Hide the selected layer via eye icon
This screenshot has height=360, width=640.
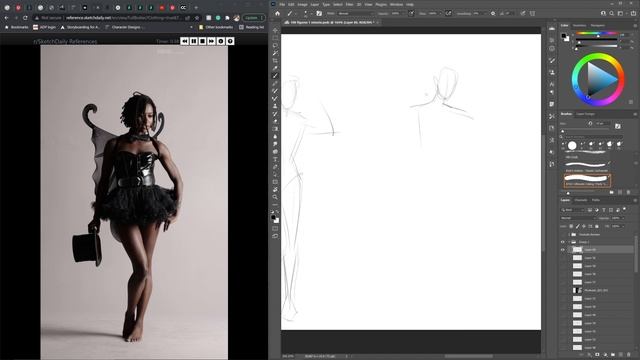click(562, 249)
